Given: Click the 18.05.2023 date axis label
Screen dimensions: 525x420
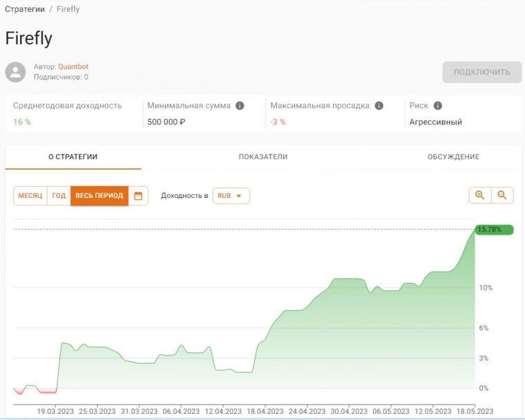Looking at the screenshot, I should 474,411.
